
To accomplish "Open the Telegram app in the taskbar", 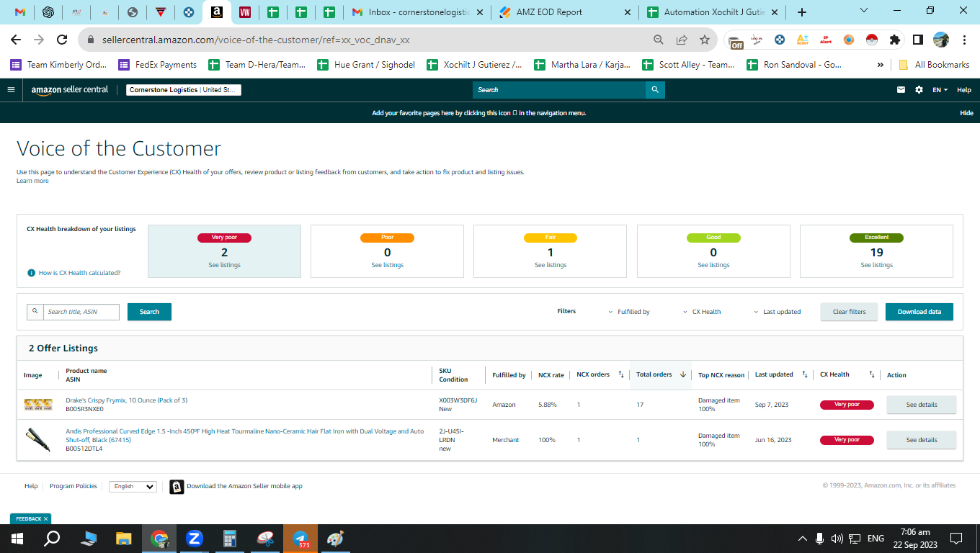I will coord(300,538).
